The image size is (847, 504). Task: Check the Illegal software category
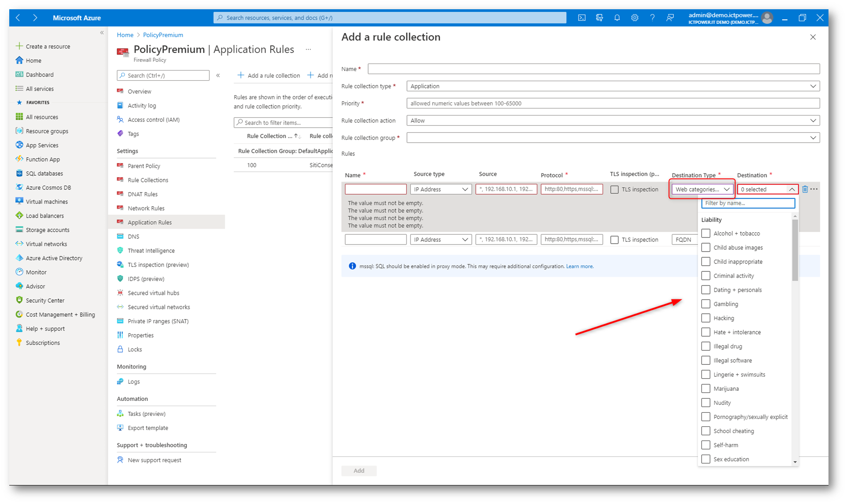coord(705,360)
